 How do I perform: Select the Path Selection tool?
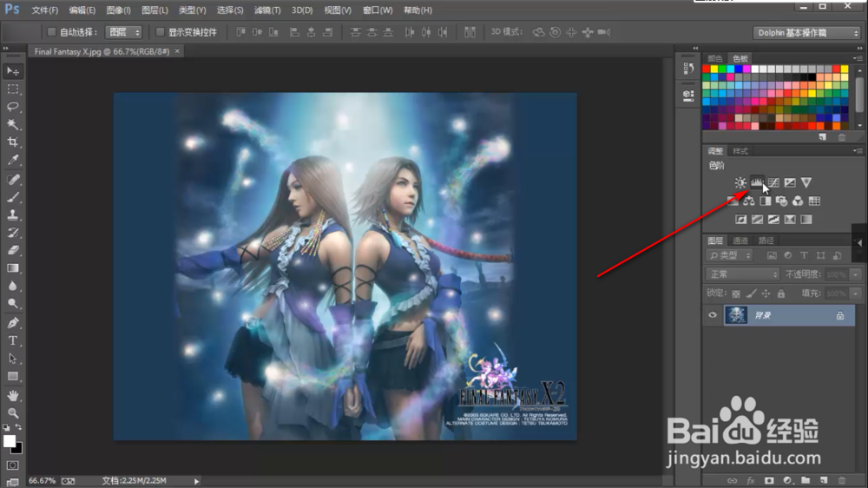pyautogui.click(x=13, y=359)
